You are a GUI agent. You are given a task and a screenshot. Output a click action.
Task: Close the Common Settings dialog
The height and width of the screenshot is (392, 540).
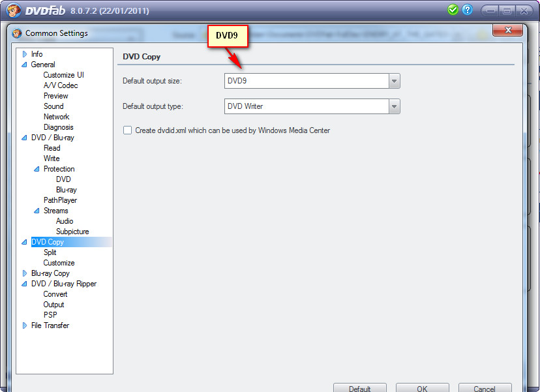[x=507, y=30]
